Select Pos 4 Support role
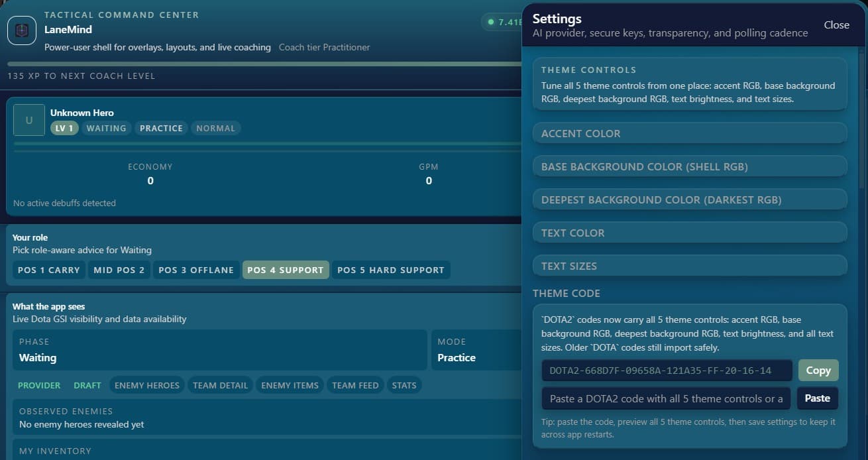The image size is (868, 460). click(286, 270)
